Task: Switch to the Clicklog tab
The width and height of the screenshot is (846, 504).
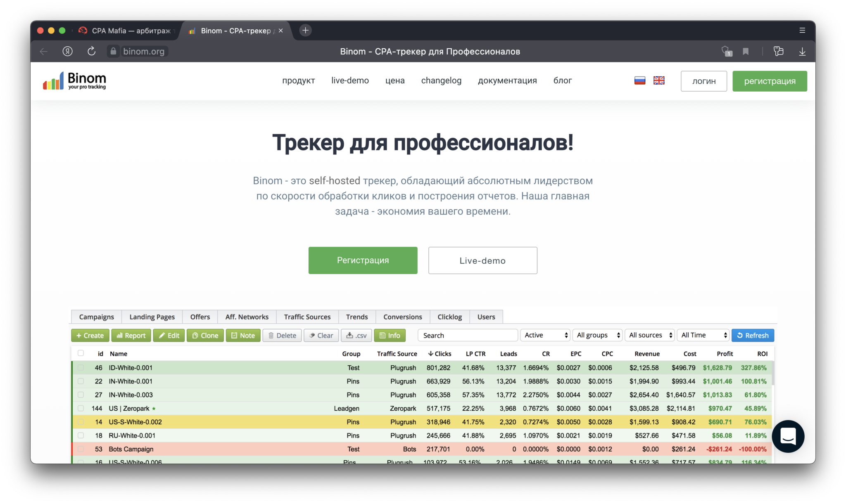Action: coord(450,317)
